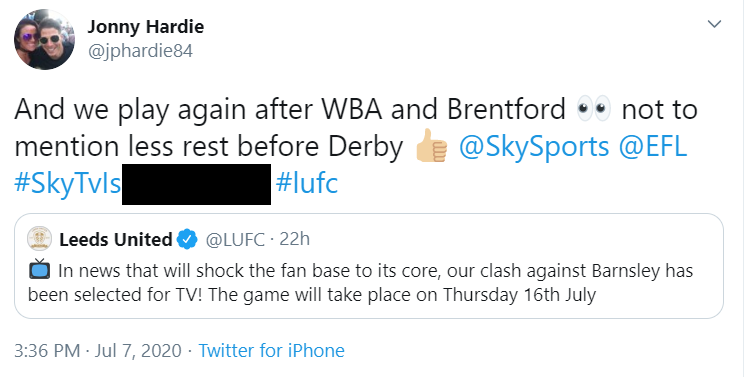Viewport: 745px width, 377px height.
Task: Open the tweet options chevron menu
Action: [x=714, y=24]
